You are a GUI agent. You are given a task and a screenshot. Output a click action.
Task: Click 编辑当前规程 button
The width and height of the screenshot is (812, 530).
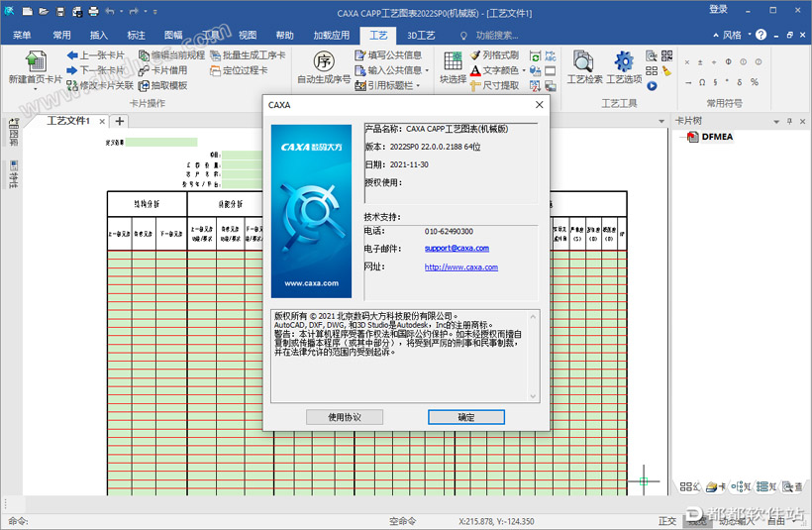point(171,54)
